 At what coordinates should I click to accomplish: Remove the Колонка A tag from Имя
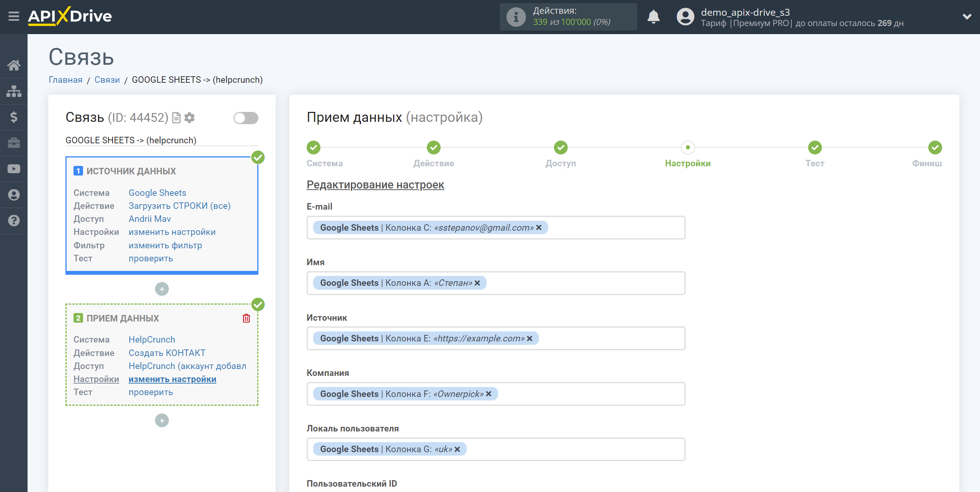477,283
